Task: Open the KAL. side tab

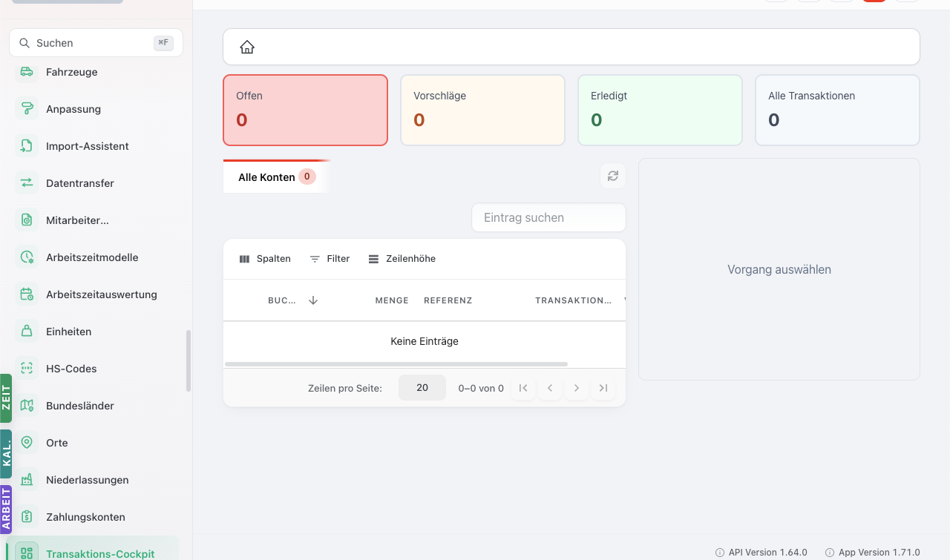Action: [x=6, y=454]
